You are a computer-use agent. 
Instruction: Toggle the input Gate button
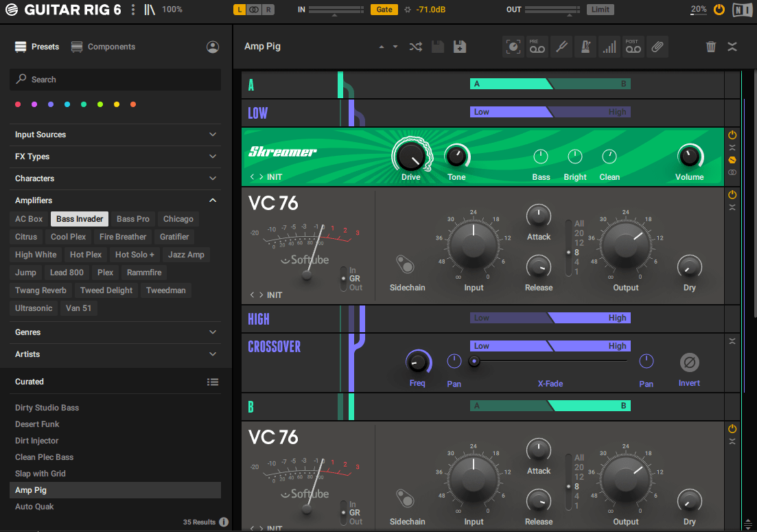click(384, 10)
